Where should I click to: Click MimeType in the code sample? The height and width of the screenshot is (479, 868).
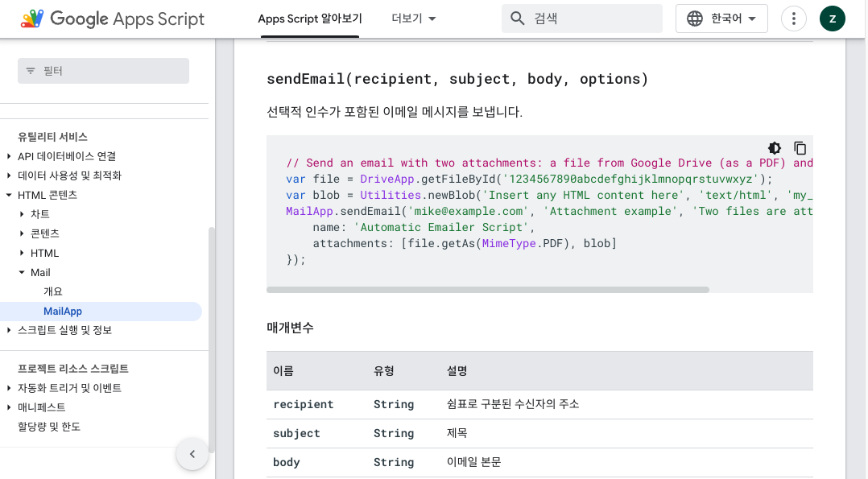pos(509,243)
